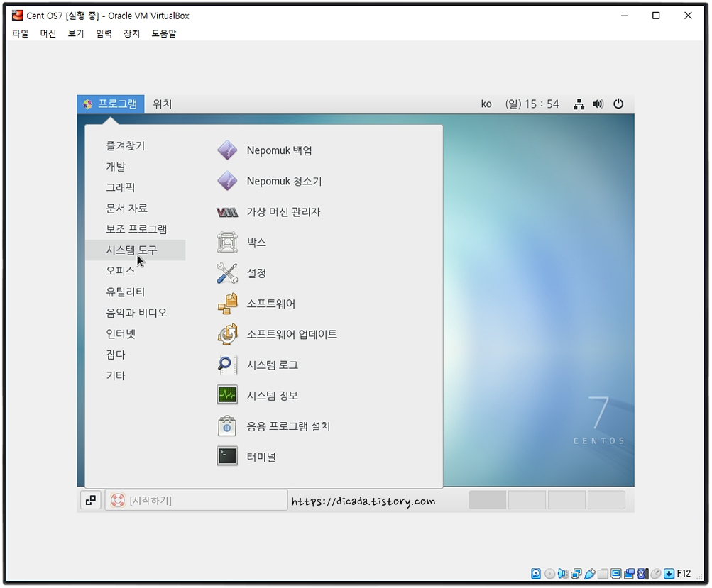Click the network status icon in top panel
712x588 pixels.
tap(579, 104)
